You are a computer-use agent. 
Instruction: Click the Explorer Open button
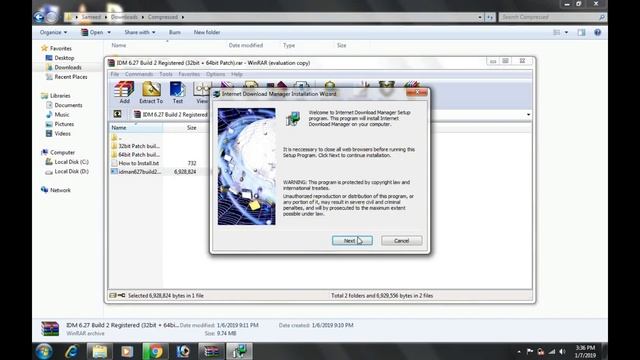tap(93, 32)
